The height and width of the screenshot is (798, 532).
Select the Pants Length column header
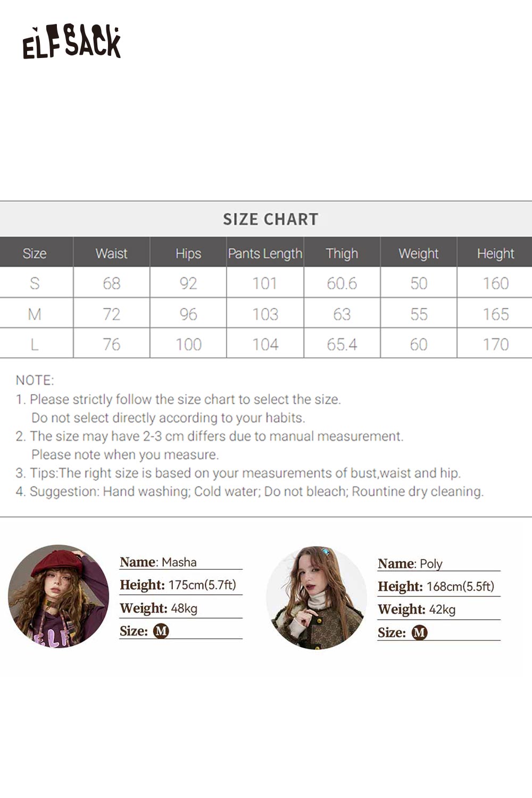pyautogui.click(x=265, y=253)
